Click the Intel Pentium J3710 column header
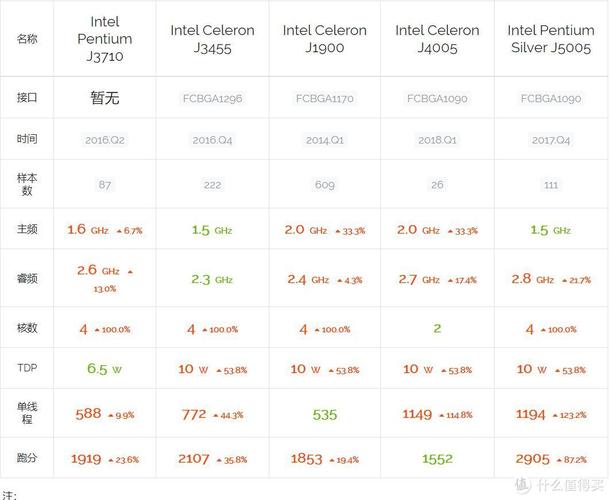This screenshot has width=610, height=500. click(105, 39)
